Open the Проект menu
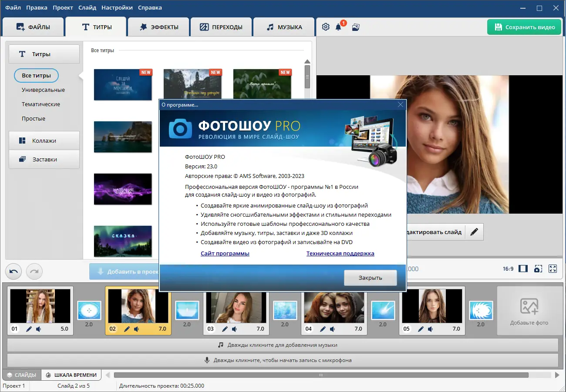This screenshot has height=392, width=566. pyautogui.click(x=63, y=7)
